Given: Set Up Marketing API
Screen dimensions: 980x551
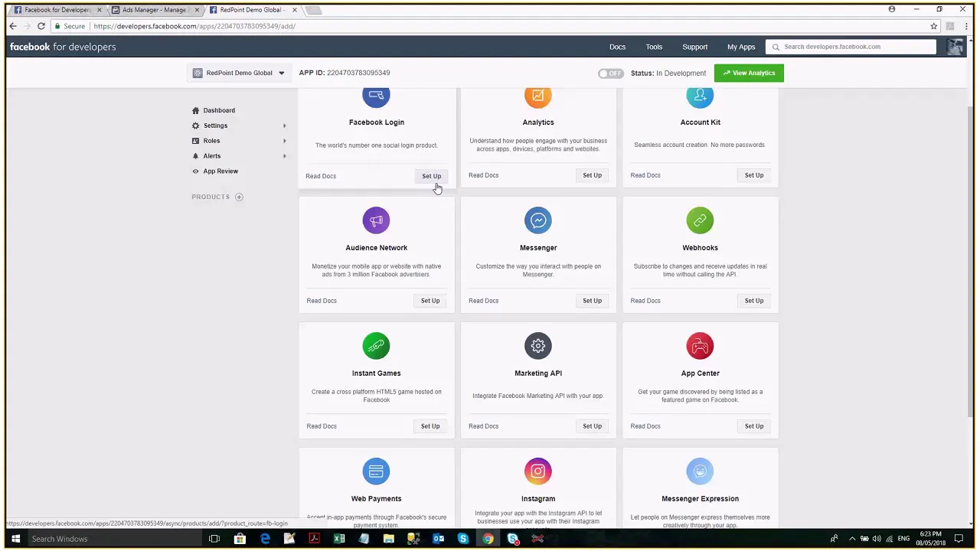Looking at the screenshot, I should (592, 426).
